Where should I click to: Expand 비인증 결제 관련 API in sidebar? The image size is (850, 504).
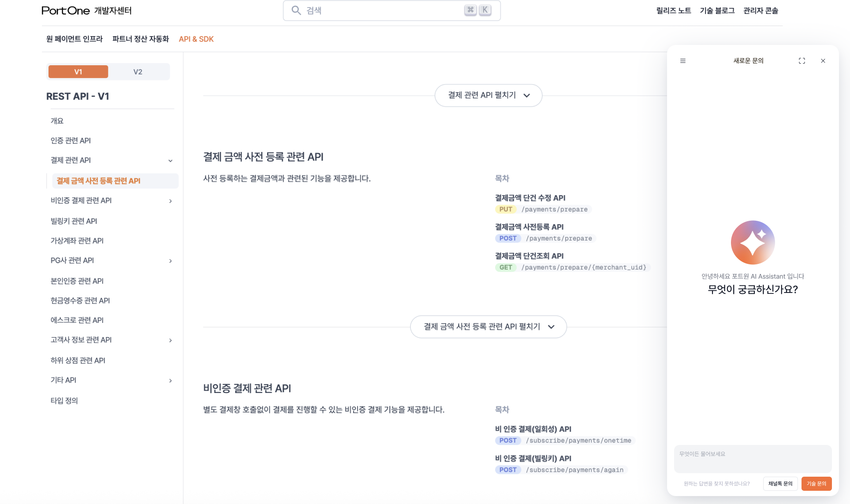[x=170, y=201]
